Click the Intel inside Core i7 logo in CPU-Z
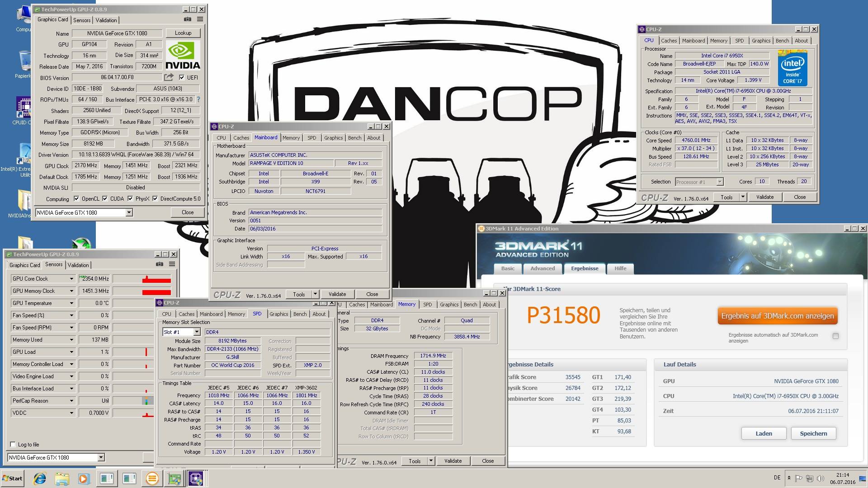Image resolution: width=868 pixels, height=488 pixels. (792, 69)
